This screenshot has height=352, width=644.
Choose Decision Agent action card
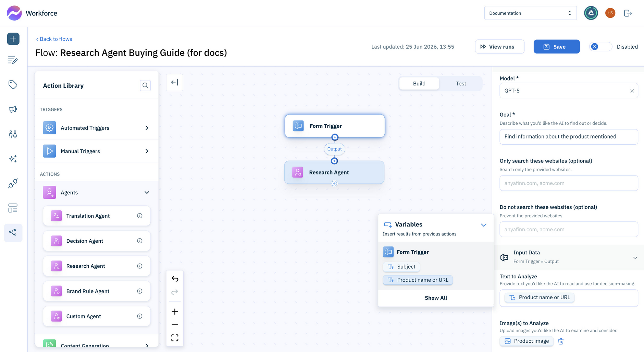tap(97, 241)
